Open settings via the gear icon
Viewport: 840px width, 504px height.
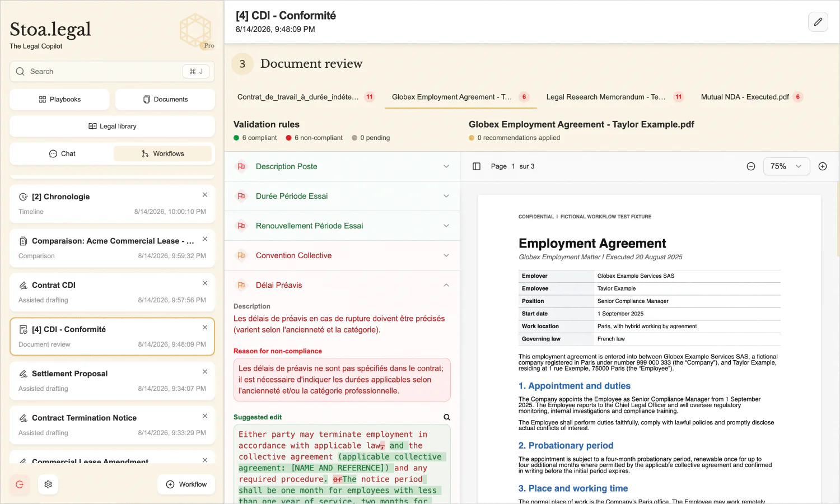click(48, 484)
